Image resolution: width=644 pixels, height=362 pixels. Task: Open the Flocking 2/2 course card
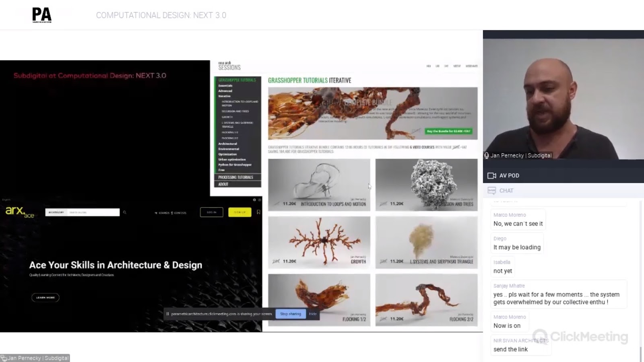427,300
